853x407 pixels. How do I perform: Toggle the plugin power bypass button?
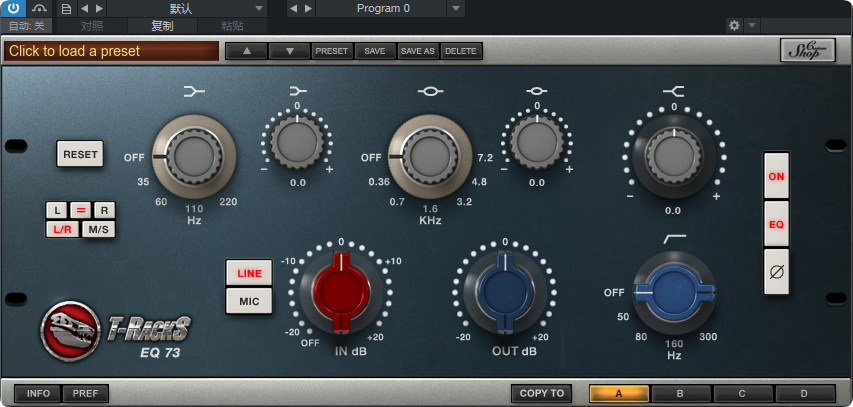point(13,8)
